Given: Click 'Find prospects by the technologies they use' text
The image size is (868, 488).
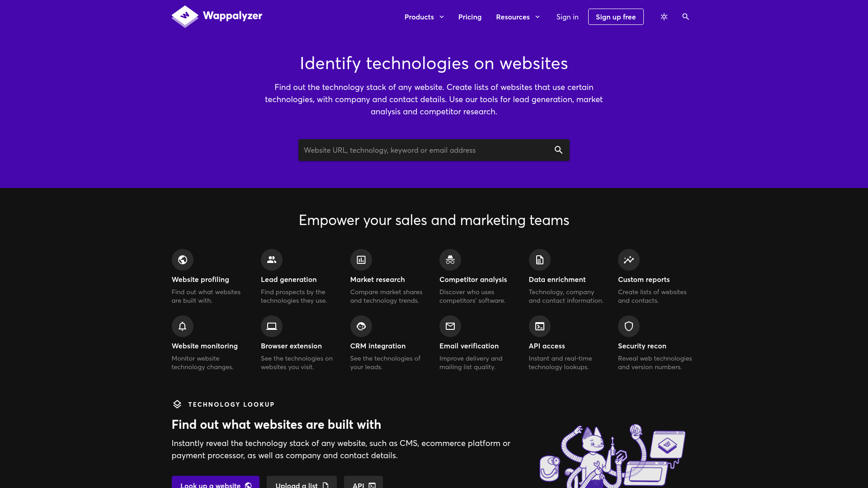Looking at the screenshot, I should click(294, 296).
